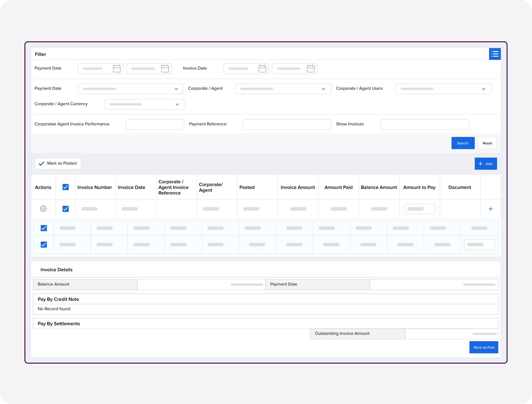Click Mark as Posted button
Viewport: 532px width, 404px height.
58,163
